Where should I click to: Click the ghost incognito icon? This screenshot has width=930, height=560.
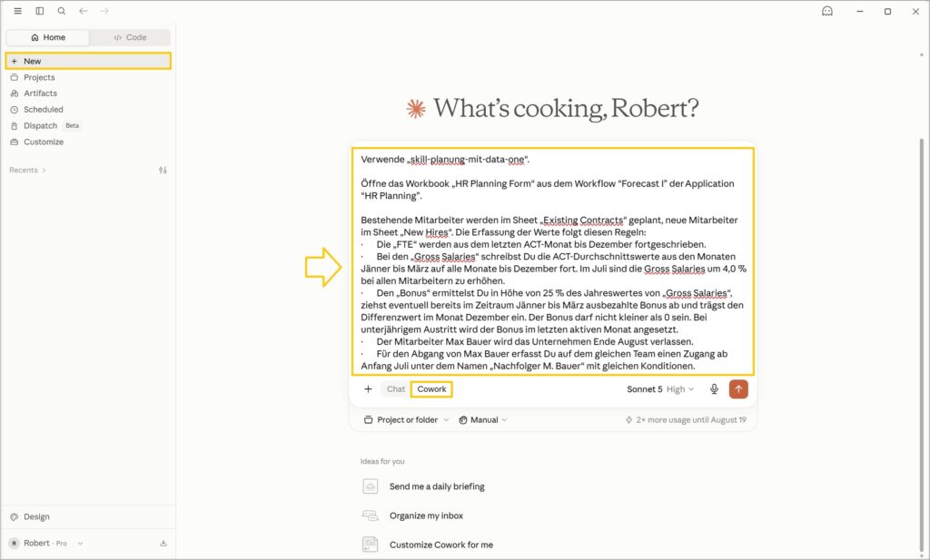point(826,11)
